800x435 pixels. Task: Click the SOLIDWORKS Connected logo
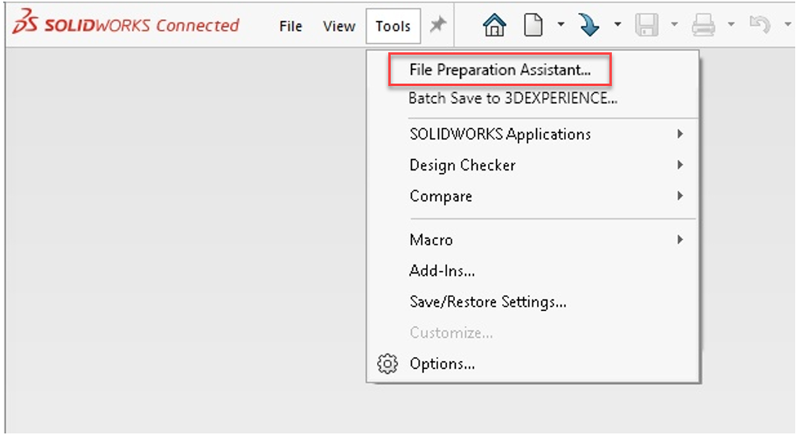pyautogui.click(x=126, y=26)
